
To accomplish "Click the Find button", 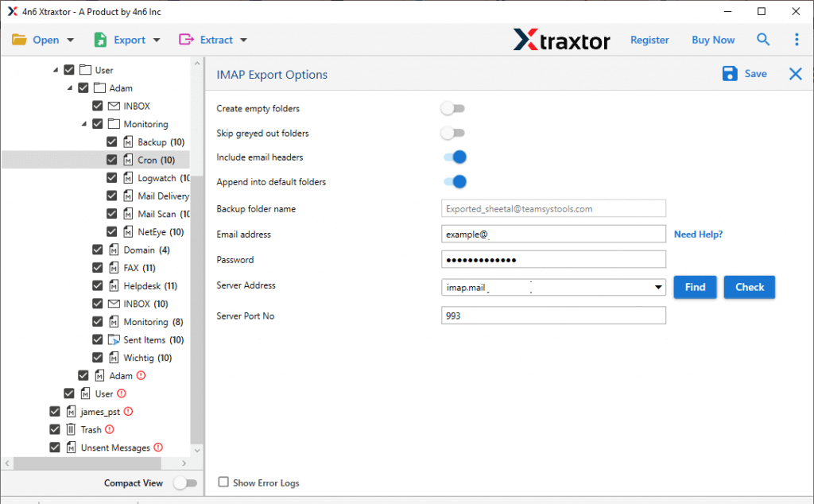I will pos(695,287).
